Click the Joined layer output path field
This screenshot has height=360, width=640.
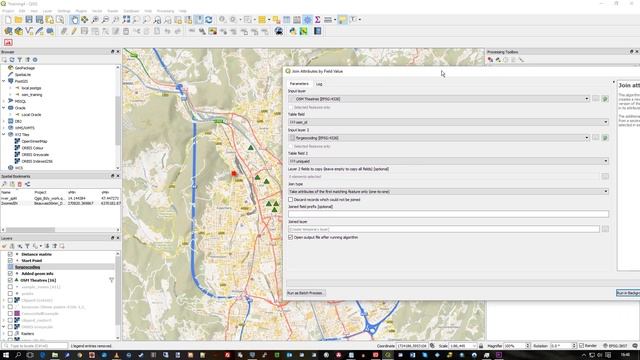pyautogui.click(x=444, y=229)
